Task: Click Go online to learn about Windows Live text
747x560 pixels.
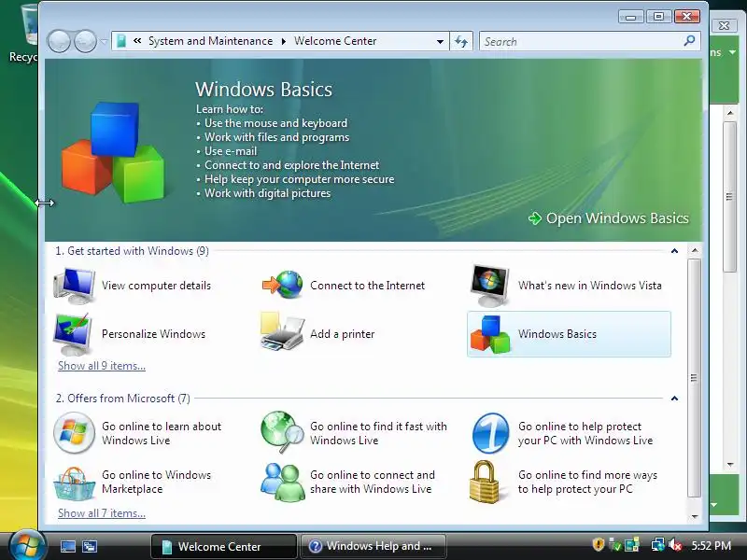Action: coord(162,433)
